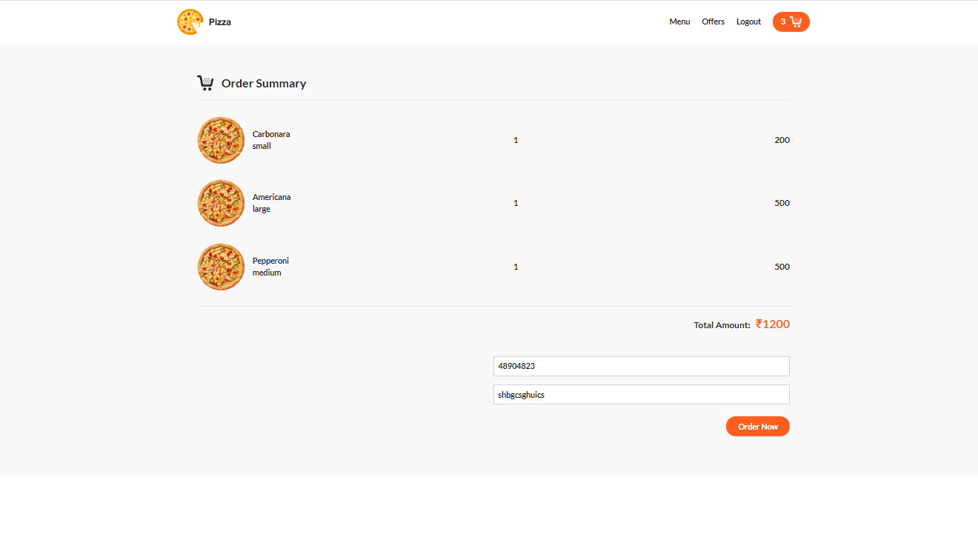Click the 500 price beside Americana

[x=782, y=202]
